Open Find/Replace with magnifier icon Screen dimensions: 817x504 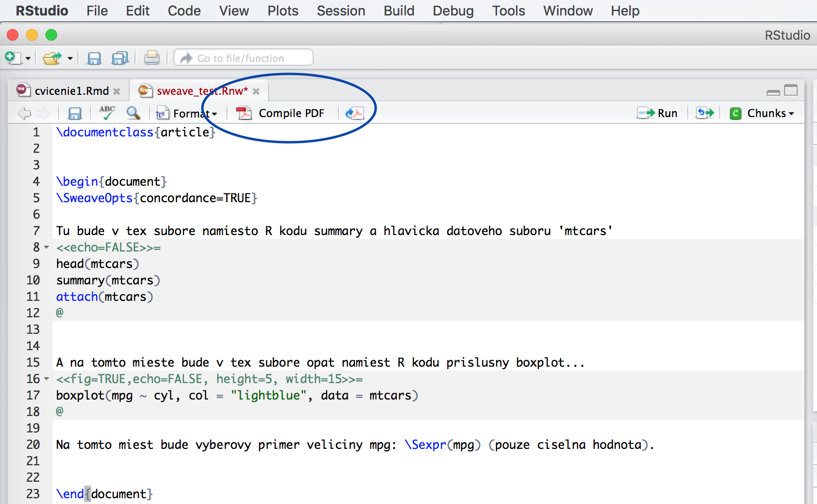click(133, 113)
